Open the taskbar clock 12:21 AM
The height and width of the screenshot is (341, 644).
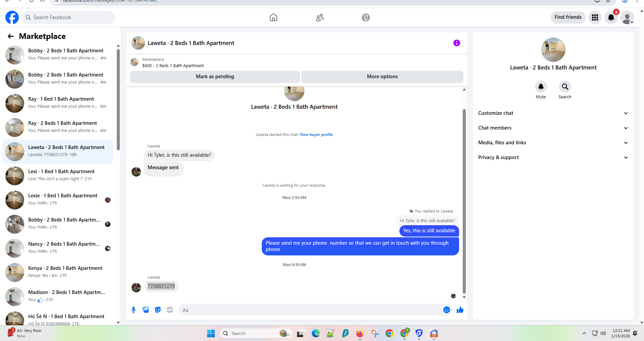point(621,333)
